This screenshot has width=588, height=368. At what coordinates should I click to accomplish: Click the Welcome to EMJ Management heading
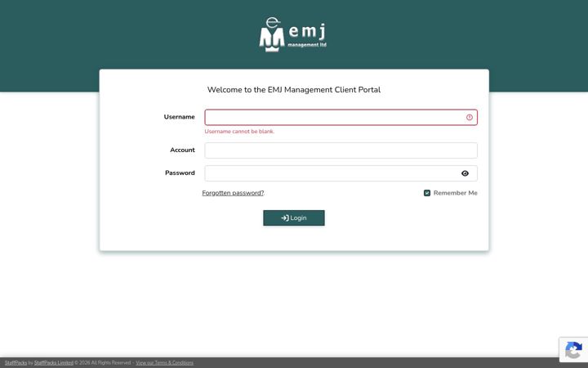294,90
